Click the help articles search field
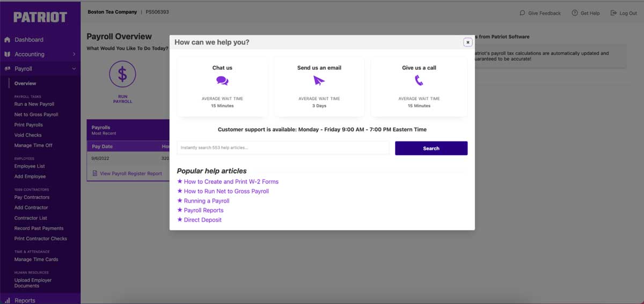The width and height of the screenshot is (644, 304). [283, 148]
